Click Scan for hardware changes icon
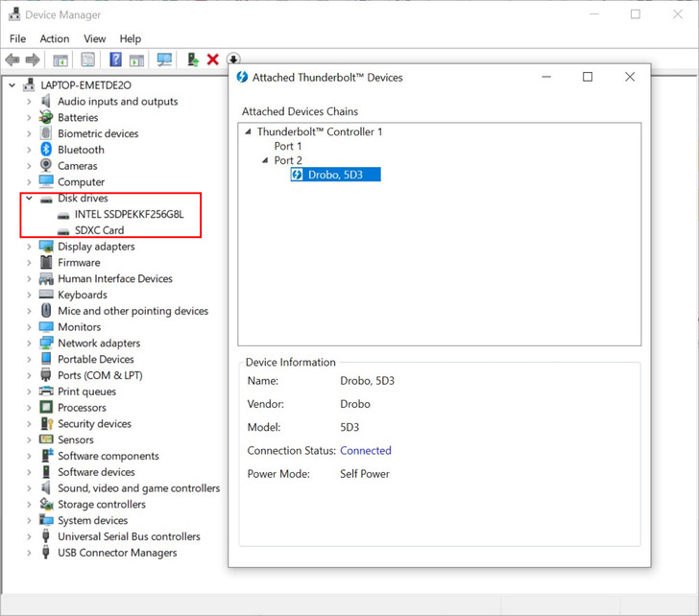This screenshot has width=699, height=616. point(164,59)
